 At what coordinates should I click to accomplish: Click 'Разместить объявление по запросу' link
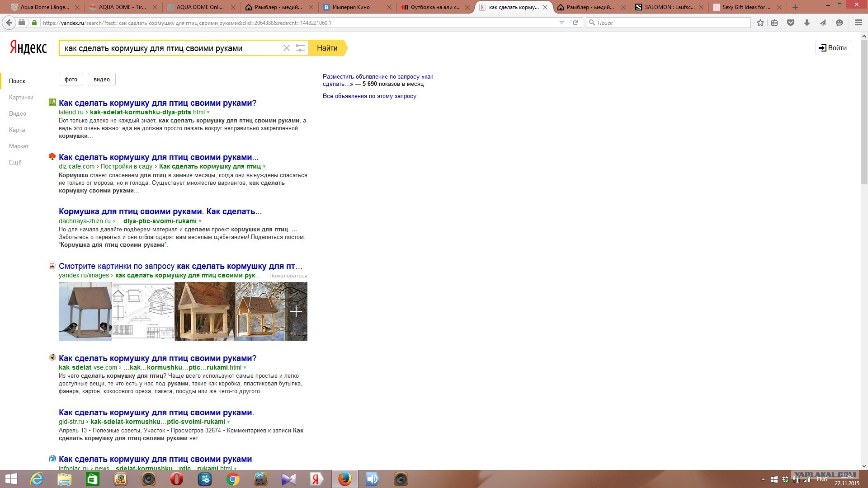coord(378,80)
